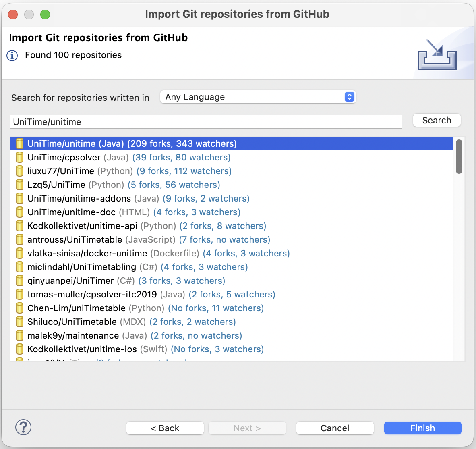
Task: Click repository icon beside tomas-muller/cpsolver-itc2019
Action: 20,294
